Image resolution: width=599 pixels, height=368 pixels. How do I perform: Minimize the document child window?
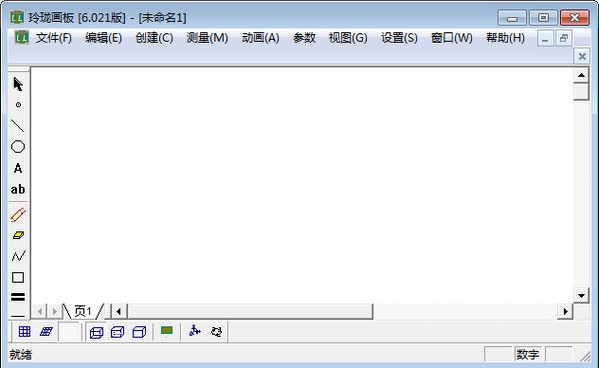(545, 39)
